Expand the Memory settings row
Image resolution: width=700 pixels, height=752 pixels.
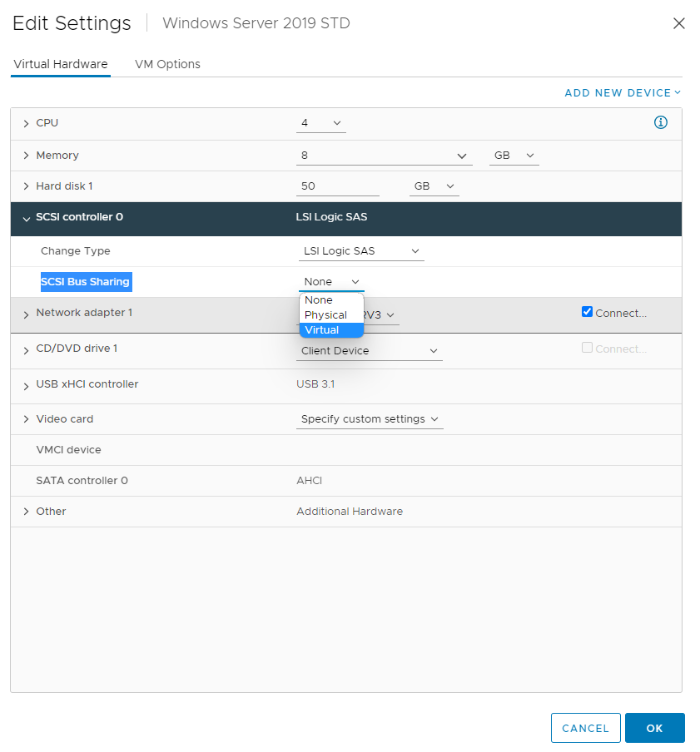click(26, 155)
